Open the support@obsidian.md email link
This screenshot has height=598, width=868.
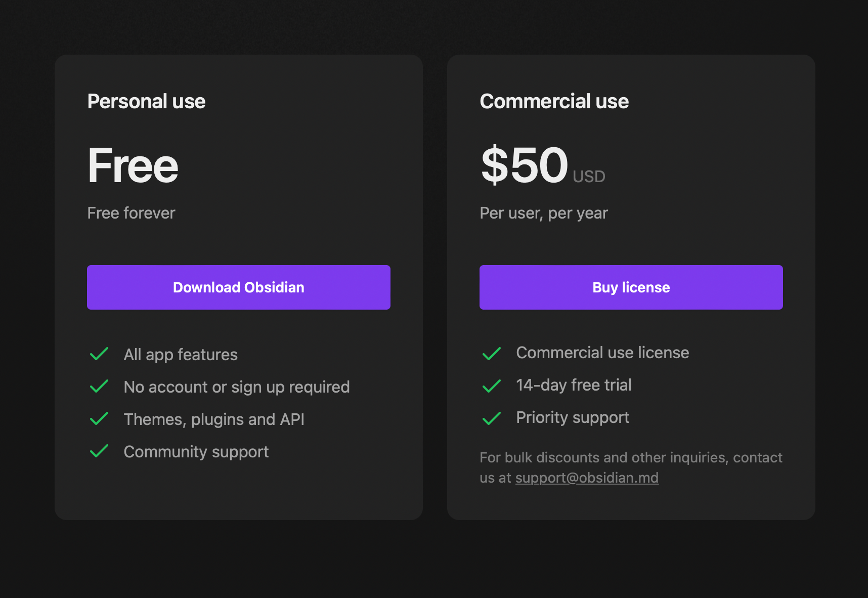tap(587, 478)
